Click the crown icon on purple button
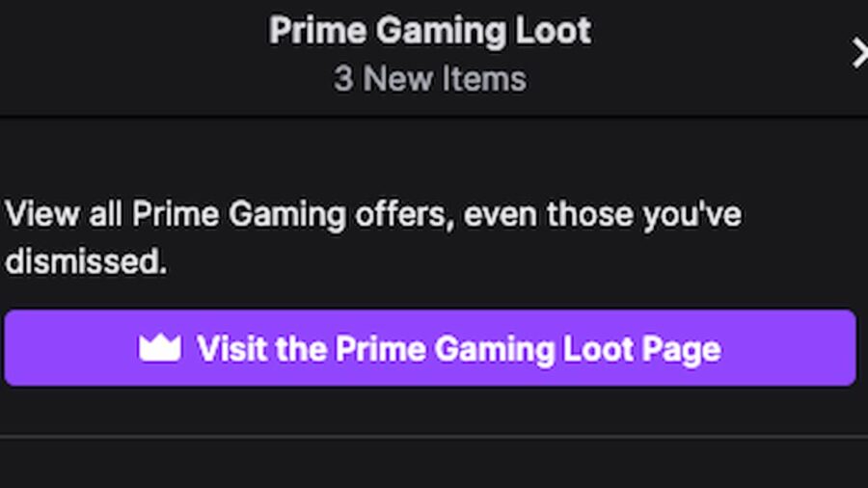 coord(160,348)
